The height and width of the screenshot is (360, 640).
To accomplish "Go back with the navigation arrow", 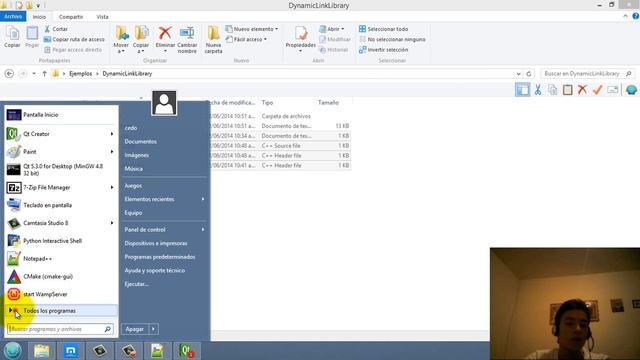I will point(9,73).
